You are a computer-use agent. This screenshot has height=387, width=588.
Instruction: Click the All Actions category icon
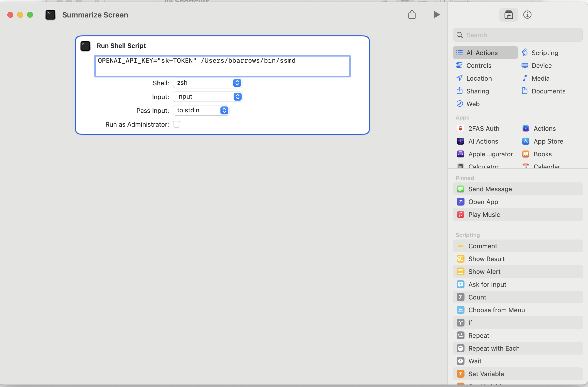coord(460,52)
